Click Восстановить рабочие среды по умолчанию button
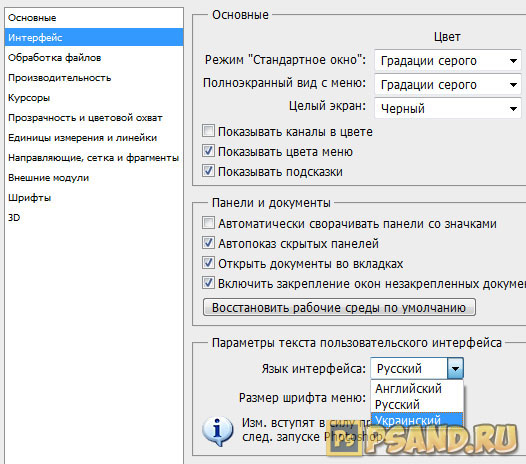The image size is (526, 464). tap(339, 307)
